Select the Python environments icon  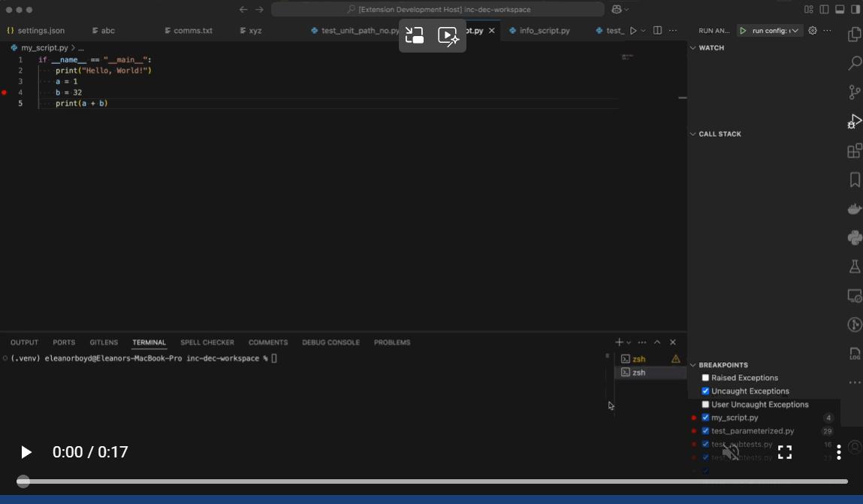click(x=854, y=237)
